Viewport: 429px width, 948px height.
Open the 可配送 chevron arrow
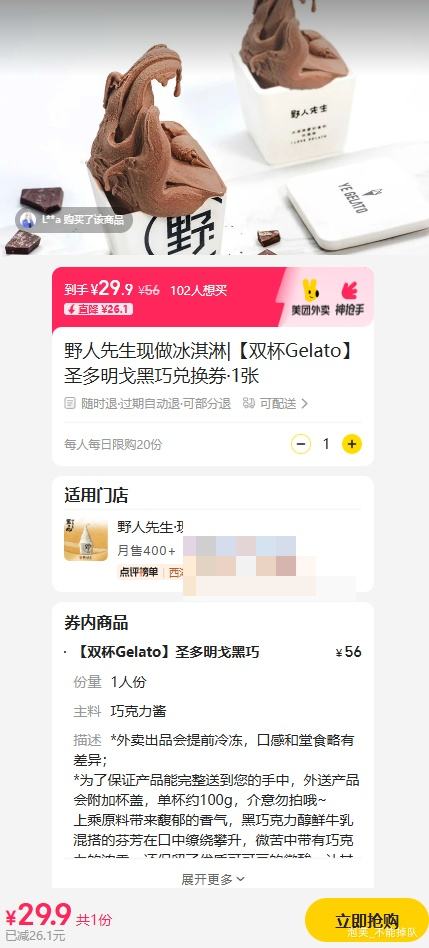tap(305, 403)
